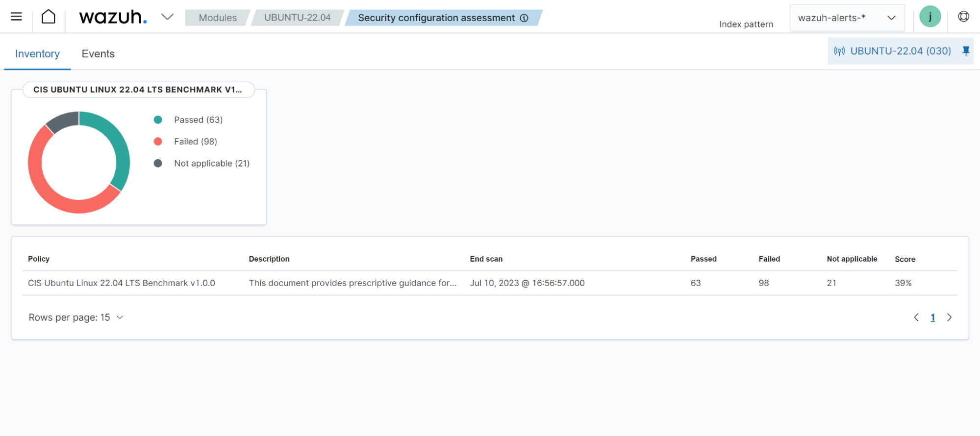Show info icon for Security configuration assessment
This screenshot has width=980, height=436.
click(x=524, y=18)
